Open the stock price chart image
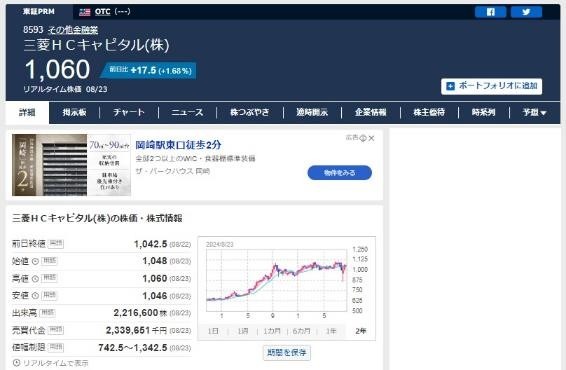The image size is (566, 370). click(287, 280)
